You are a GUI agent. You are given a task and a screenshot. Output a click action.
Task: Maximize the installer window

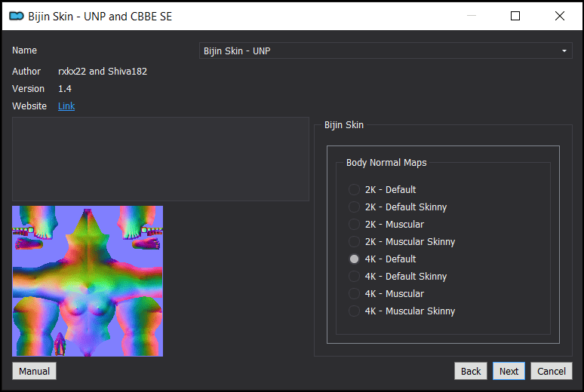(x=515, y=16)
